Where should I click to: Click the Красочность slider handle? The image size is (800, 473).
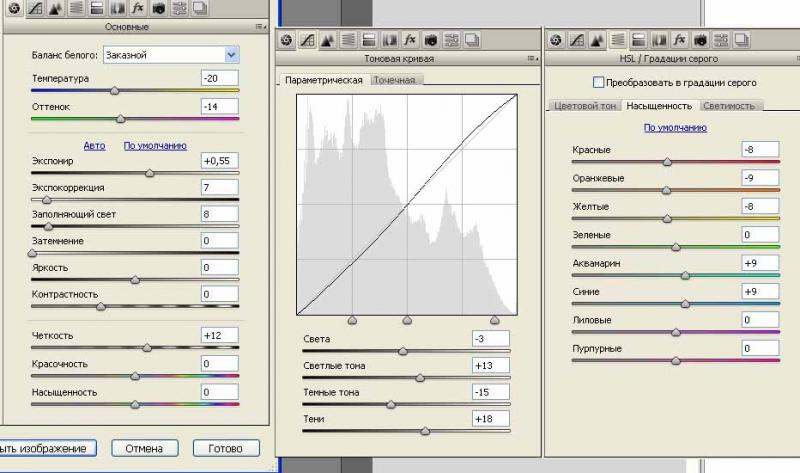[135, 377]
